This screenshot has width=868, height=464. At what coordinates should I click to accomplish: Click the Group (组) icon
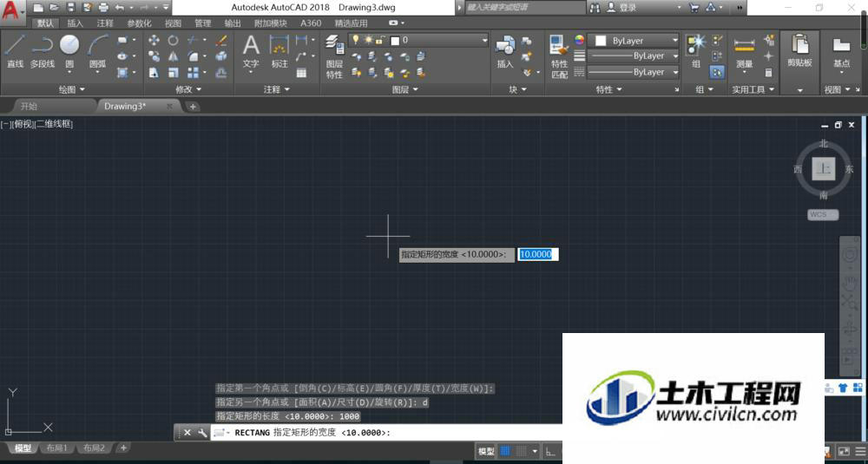tap(696, 51)
